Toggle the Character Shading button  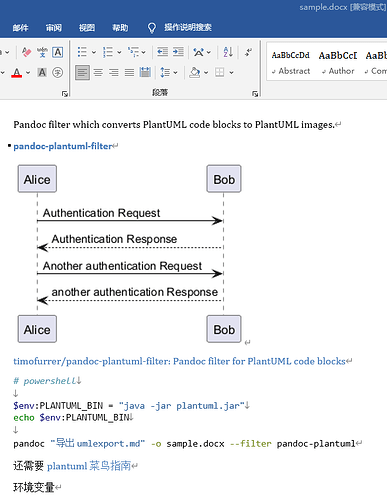[42, 72]
